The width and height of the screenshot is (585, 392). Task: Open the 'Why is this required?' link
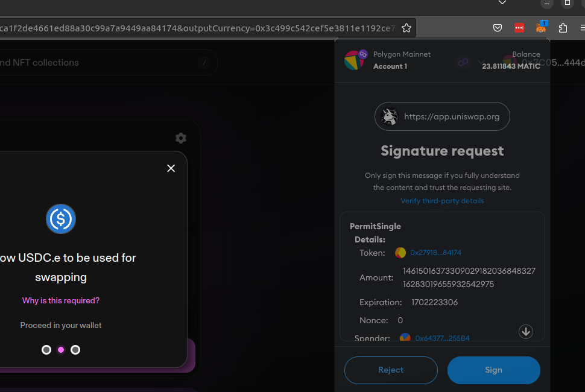click(x=61, y=300)
